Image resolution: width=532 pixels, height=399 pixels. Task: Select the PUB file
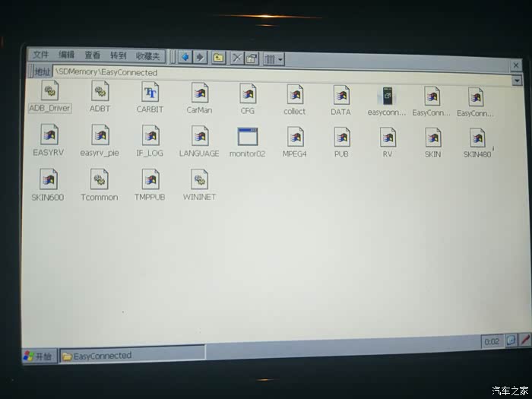pyautogui.click(x=341, y=143)
